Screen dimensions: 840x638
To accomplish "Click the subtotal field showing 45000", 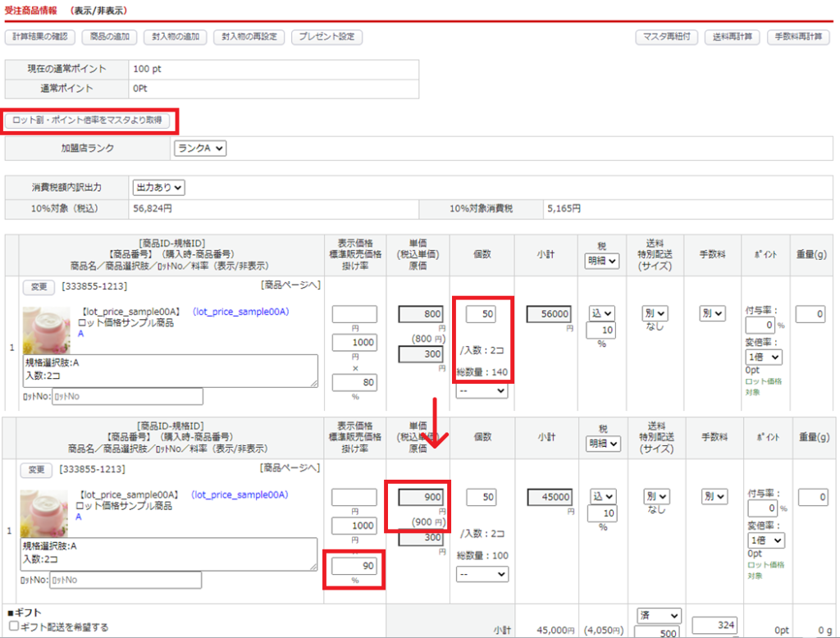I will point(548,497).
